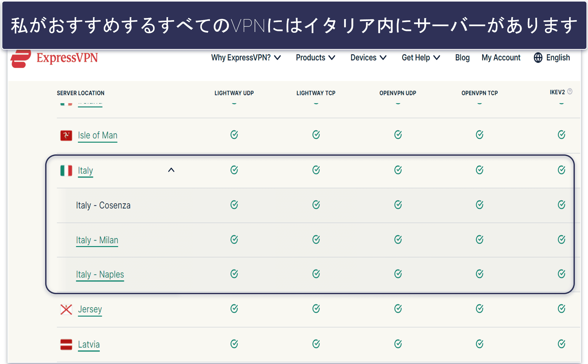Image resolution: width=588 pixels, height=364 pixels.
Task: Open the Italy country link
Action: click(85, 171)
